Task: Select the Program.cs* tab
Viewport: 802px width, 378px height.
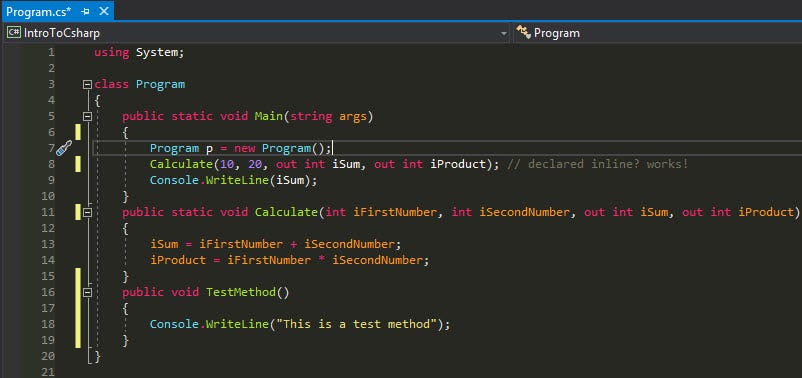Action: 39,11
